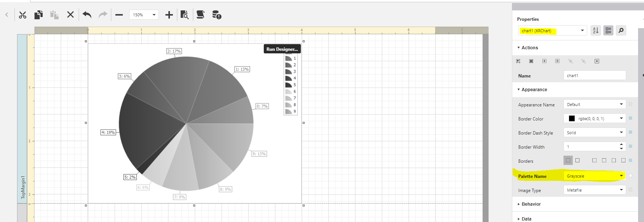Viewport: 644px width, 222px height.
Task: Click the 3: 6% pie label
Action: coord(124,76)
